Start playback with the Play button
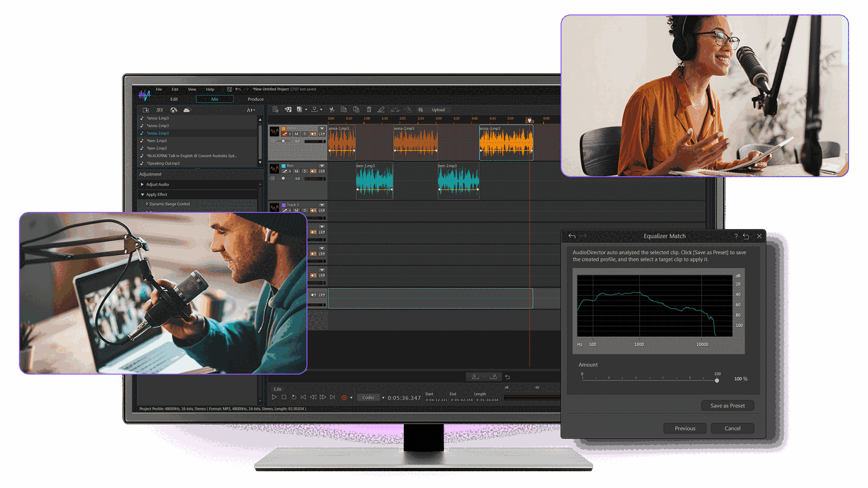This screenshot has height=488, width=868. [274, 397]
